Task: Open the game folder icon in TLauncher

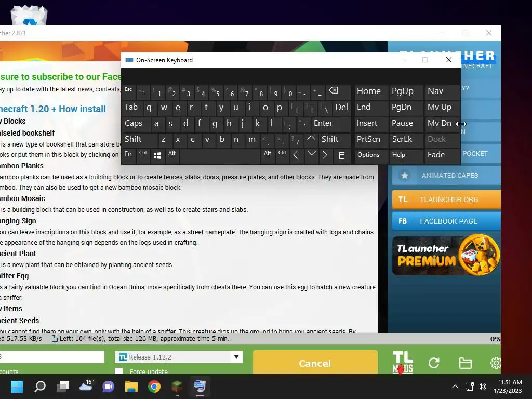Action: tap(465, 363)
